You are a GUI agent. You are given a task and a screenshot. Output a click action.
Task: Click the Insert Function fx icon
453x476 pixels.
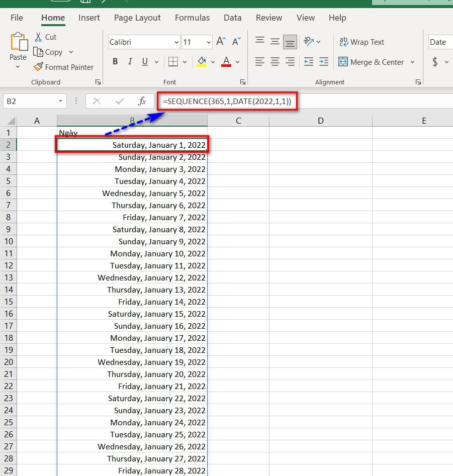[142, 101]
